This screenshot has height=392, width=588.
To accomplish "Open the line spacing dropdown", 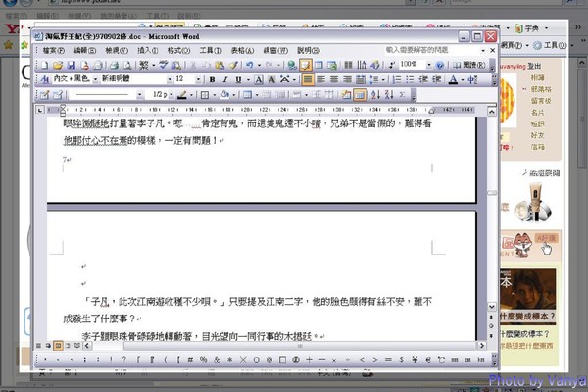I will pos(383,79).
